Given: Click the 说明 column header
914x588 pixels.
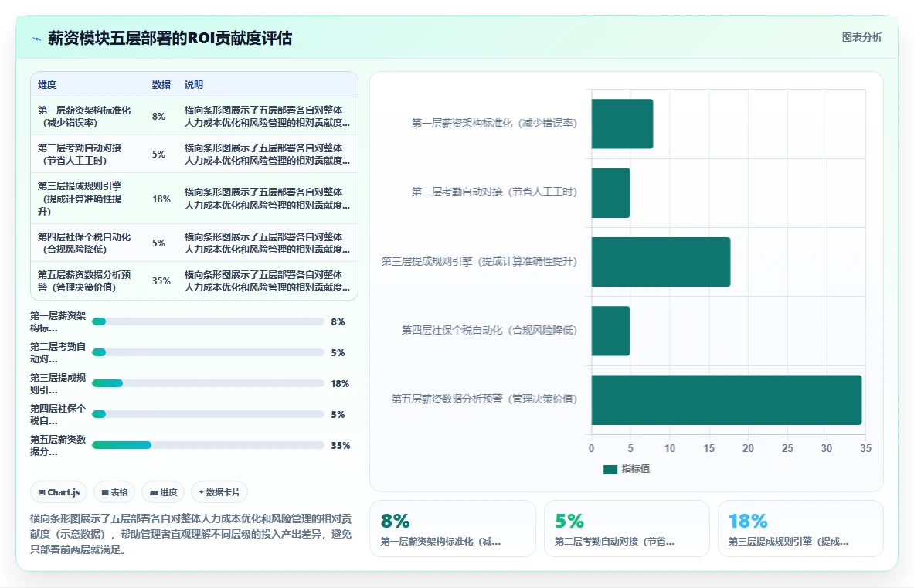Looking at the screenshot, I should tap(193, 84).
